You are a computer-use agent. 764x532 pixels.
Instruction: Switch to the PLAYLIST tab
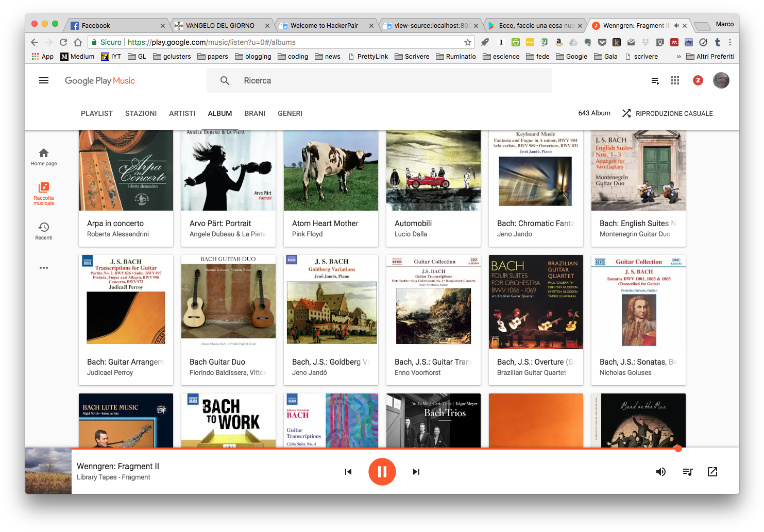click(x=97, y=113)
